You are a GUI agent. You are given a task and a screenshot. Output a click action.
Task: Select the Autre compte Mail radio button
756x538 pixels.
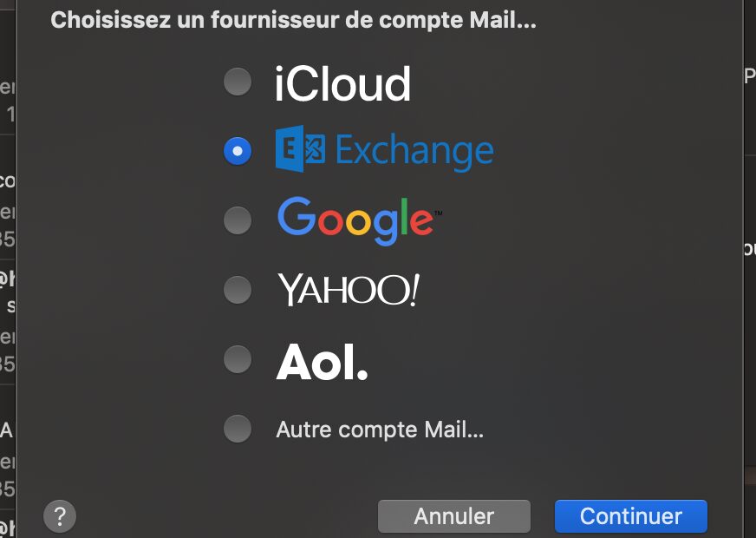pos(238,429)
